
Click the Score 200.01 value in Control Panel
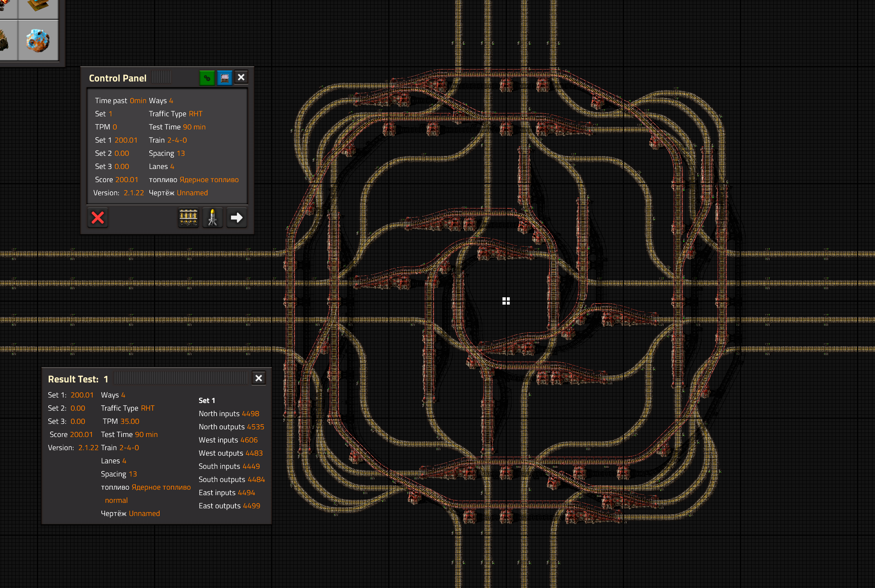tap(127, 180)
